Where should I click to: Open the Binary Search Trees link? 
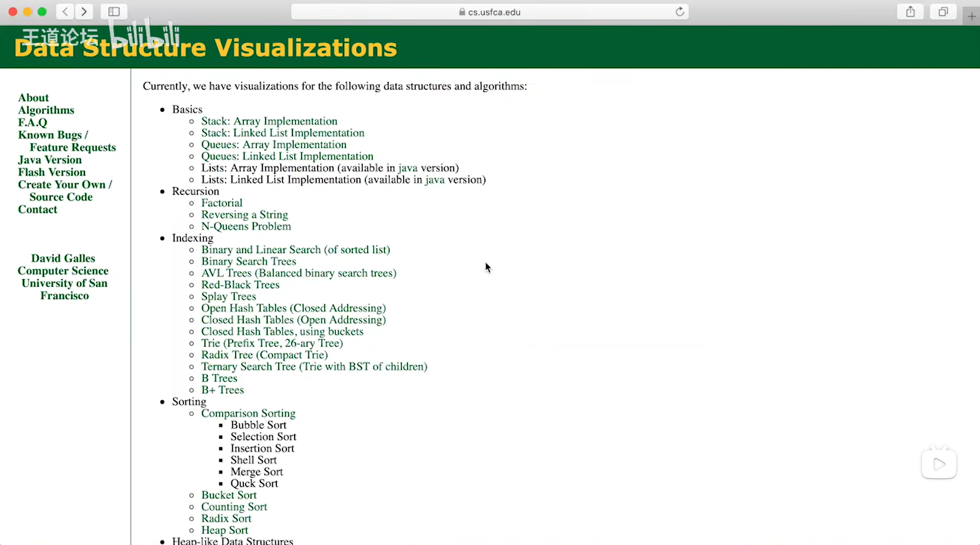click(249, 262)
